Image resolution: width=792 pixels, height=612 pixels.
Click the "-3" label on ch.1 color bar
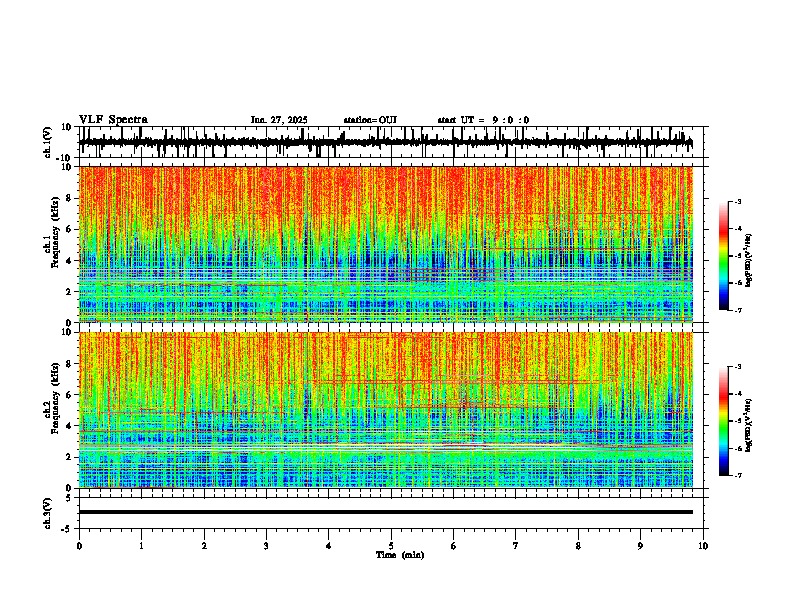tap(738, 202)
